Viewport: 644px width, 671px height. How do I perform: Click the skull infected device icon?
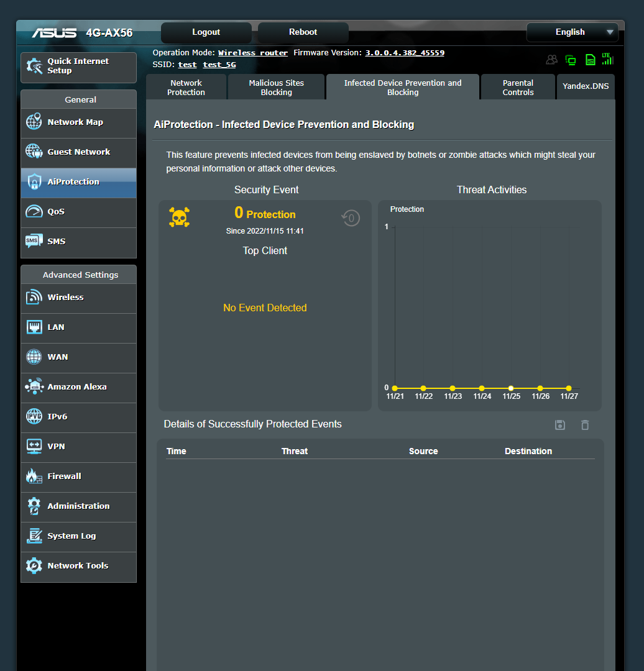(x=180, y=217)
